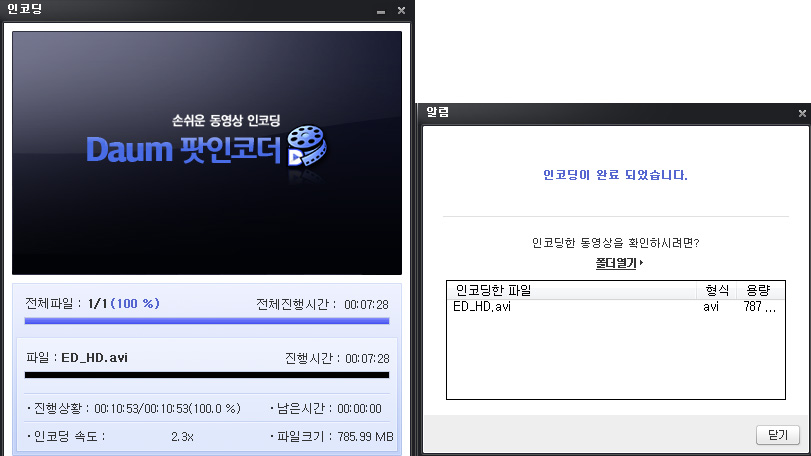Select ED_HD.avi row in encoded files list
The image size is (811, 456).
615,307
